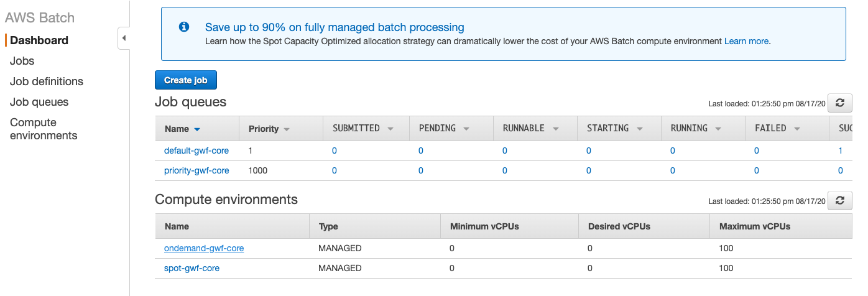This screenshot has height=296, width=868.
Task: View STARTING count for priority-gwf-core
Action: (589, 170)
